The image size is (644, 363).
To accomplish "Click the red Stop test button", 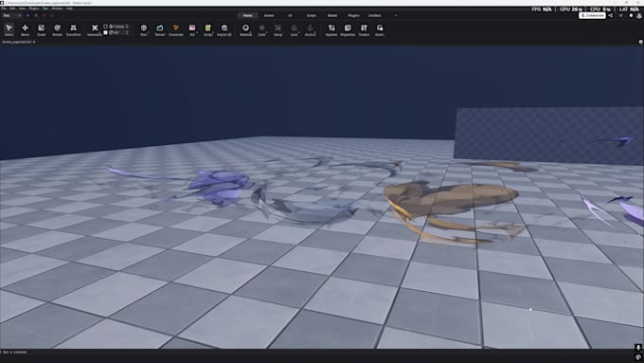I will pyautogui.click(x=44, y=15).
